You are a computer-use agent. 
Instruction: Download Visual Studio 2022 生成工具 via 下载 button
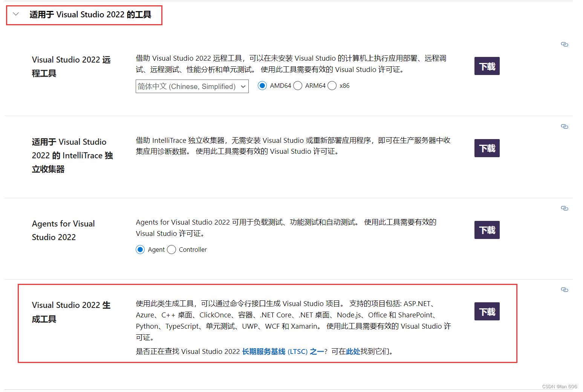487,311
